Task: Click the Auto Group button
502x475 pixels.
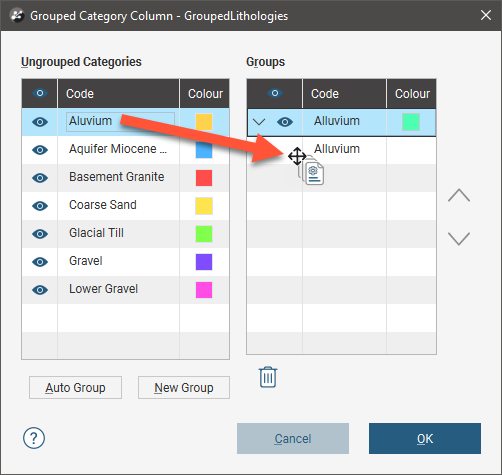Action: (x=75, y=387)
